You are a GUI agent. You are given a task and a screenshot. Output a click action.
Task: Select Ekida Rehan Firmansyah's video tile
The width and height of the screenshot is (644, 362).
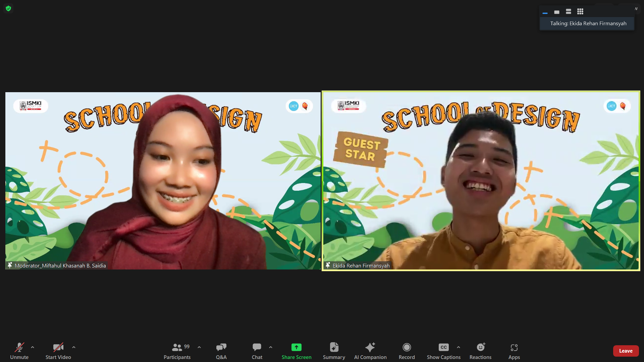[481, 180]
